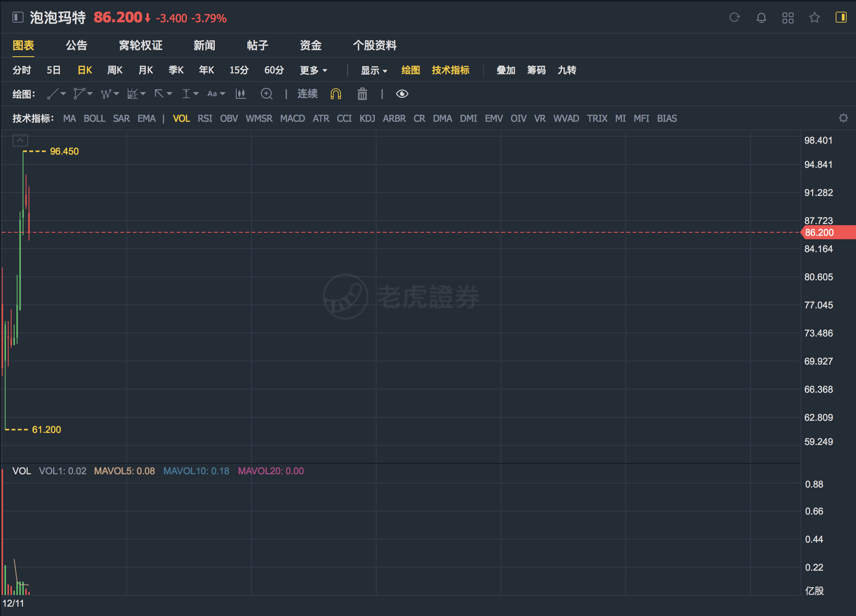Delete drawings with trash icon

click(362, 94)
